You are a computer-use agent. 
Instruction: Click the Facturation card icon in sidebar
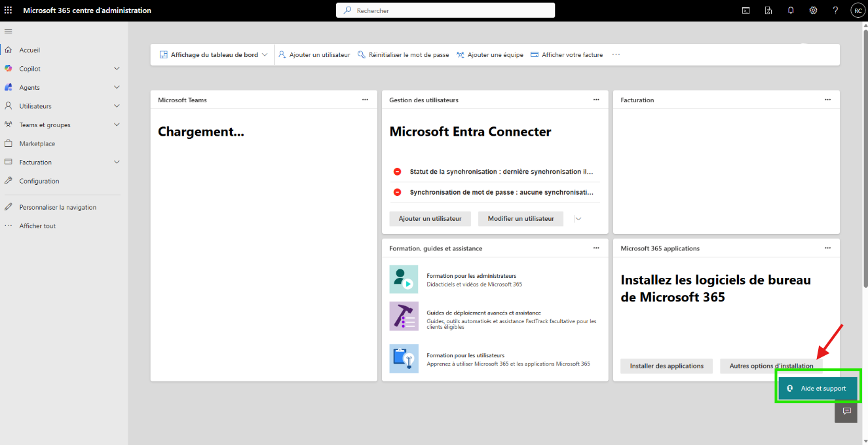pos(9,162)
